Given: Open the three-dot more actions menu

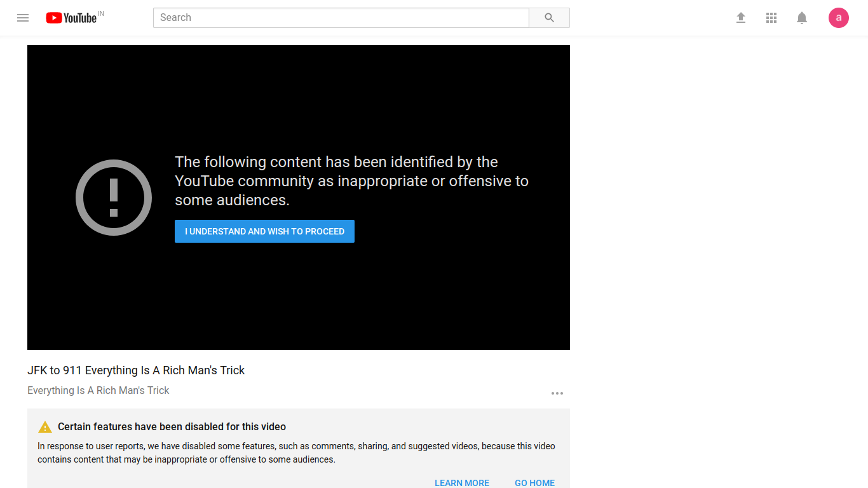Looking at the screenshot, I should tap(557, 393).
